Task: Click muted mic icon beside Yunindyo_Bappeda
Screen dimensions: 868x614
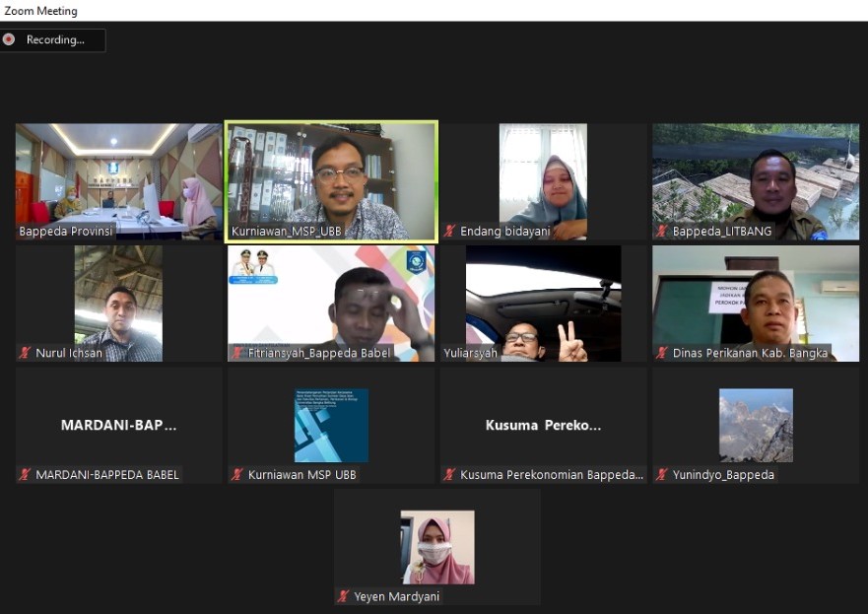Action: [x=662, y=474]
